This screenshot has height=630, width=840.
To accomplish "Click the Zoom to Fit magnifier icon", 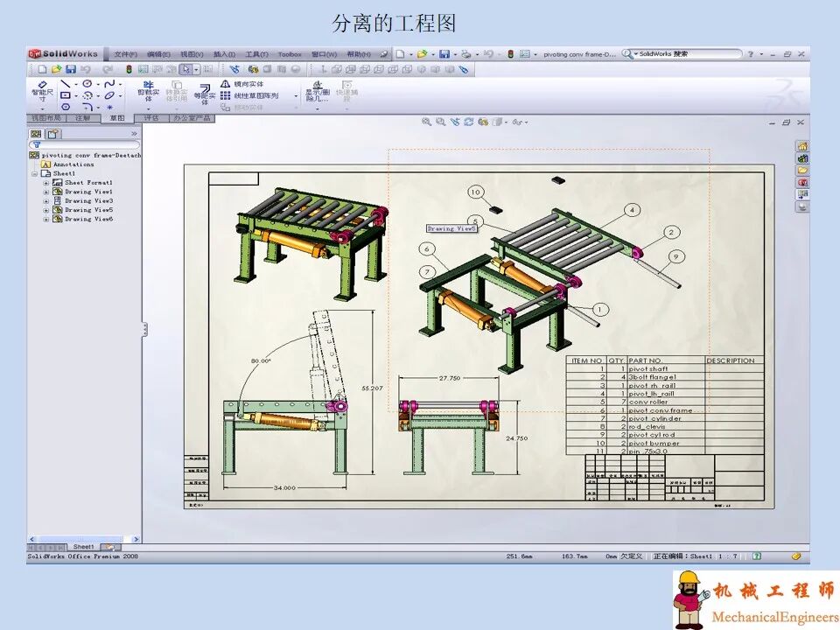I will point(428,122).
